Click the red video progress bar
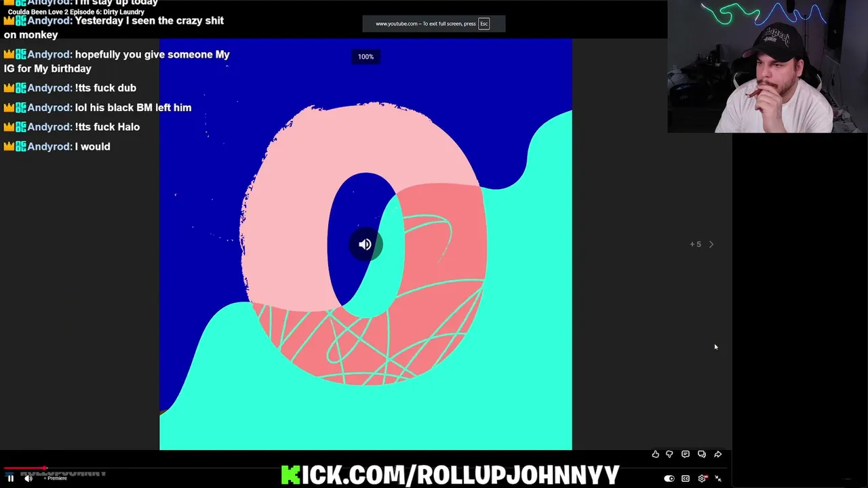The width and height of the screenshot is (868, 488). [x=24, y=468]
